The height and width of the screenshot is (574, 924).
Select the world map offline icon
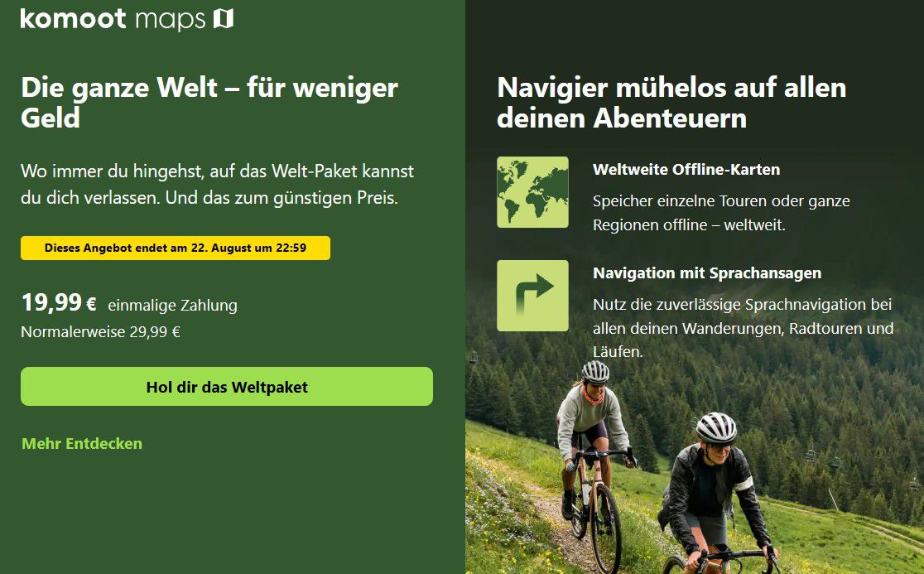tap(532, 192)
